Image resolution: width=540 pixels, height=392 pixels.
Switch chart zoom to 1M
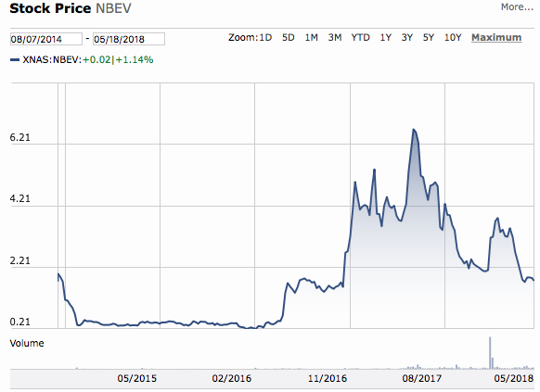point(312,37)
